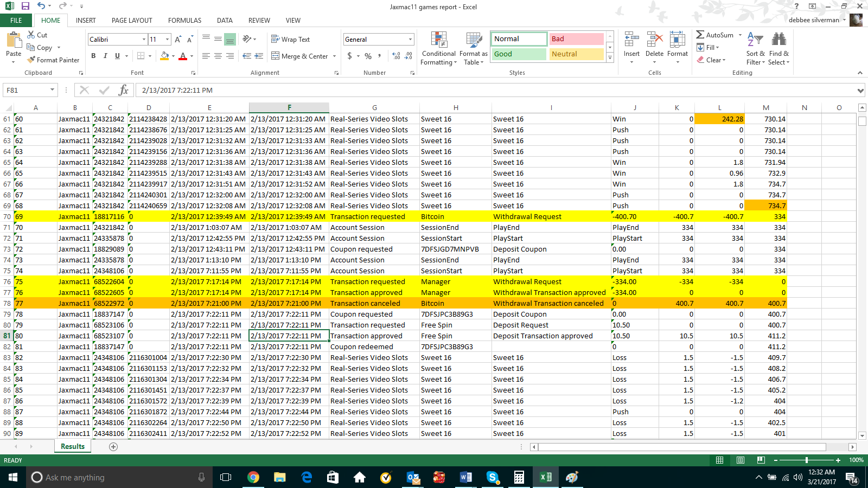The image size is (868, 488).
Task: Apply Percent Style format
Action: pos(368,56)
